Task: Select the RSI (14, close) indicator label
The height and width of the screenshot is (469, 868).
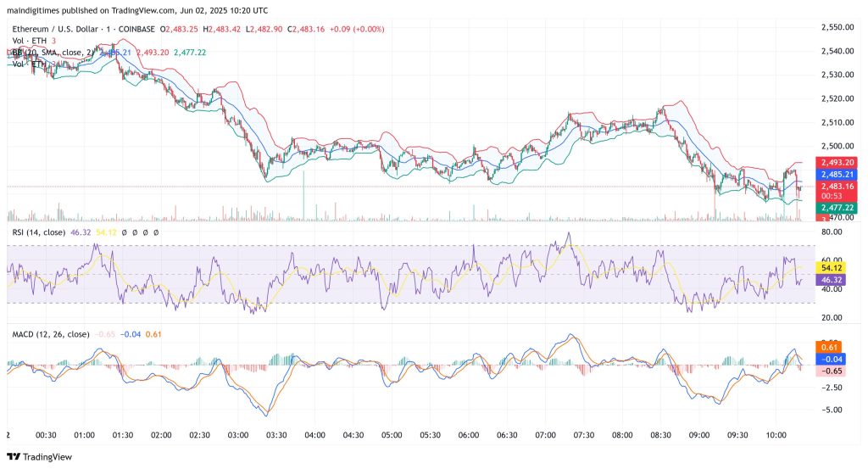Action: click(x=40, y=232)
